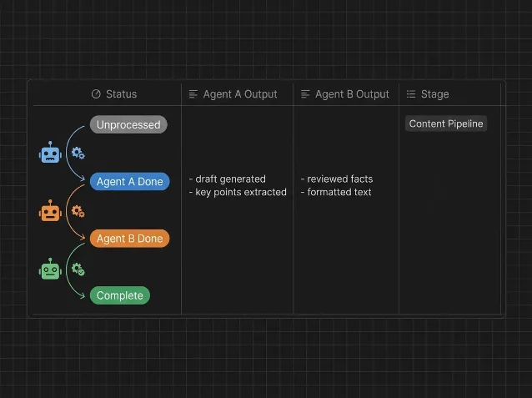The width and height of the screenshot is (532, 398).
Task: Click the Stage column list icon
Action: 411,94
